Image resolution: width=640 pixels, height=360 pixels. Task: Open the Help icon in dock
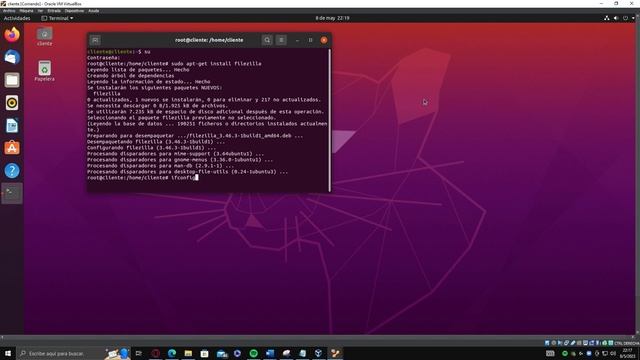click(12, 171)
